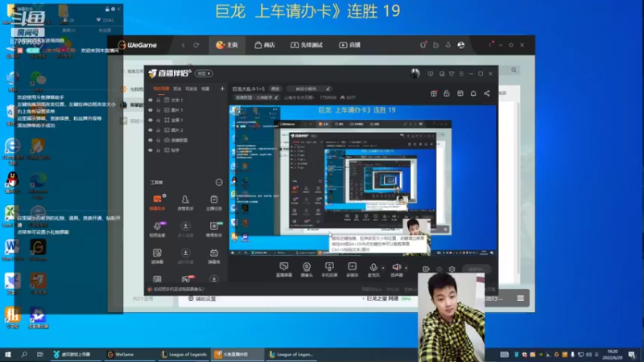Toggle visibility eye for layer 文本 1
Viewport: 644px width, 362px height.
point(151,100)
